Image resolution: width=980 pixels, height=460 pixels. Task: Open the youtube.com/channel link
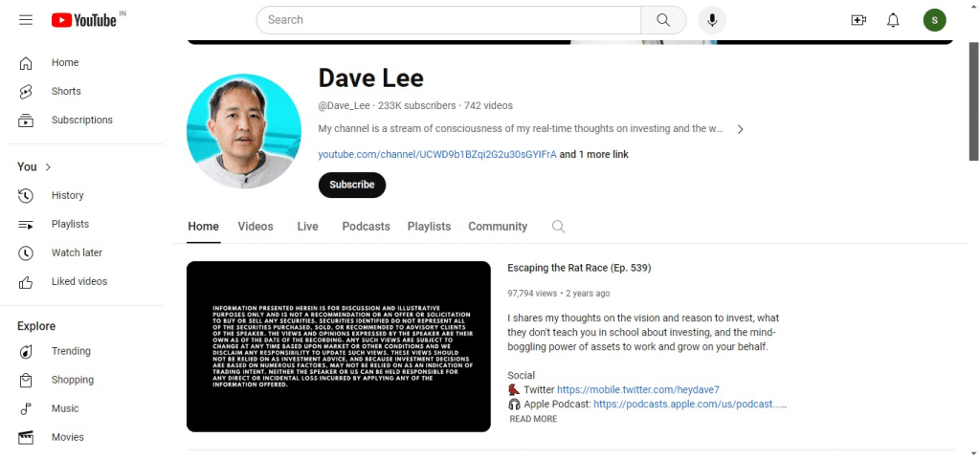(x=436, y=154)
